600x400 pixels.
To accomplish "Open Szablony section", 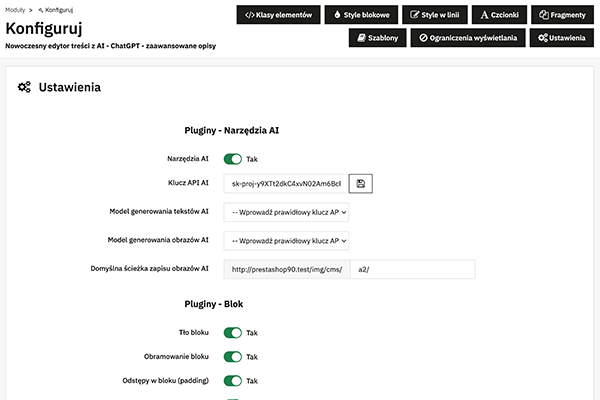I will click(x=377, y=38).
